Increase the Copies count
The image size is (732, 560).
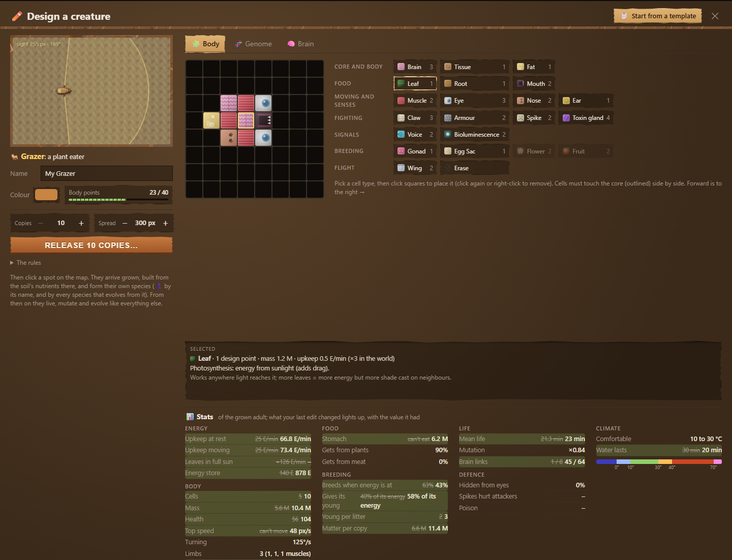pos(81,223)
